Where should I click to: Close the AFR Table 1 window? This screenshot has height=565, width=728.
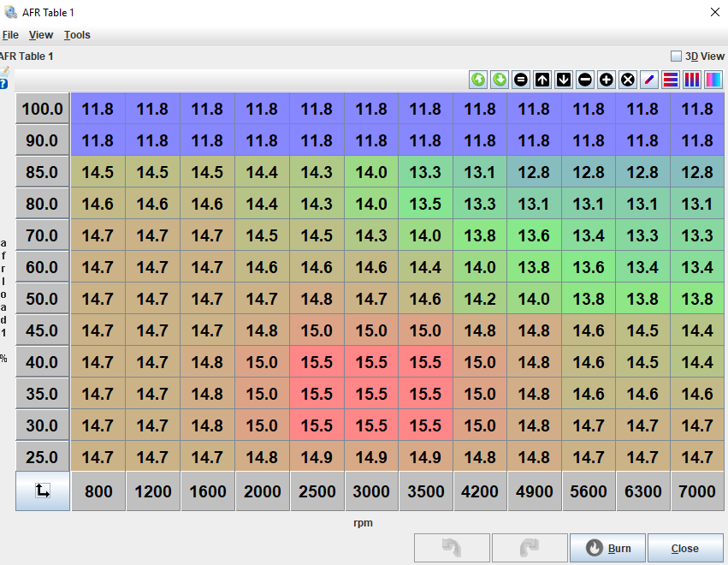click(715, 12)
